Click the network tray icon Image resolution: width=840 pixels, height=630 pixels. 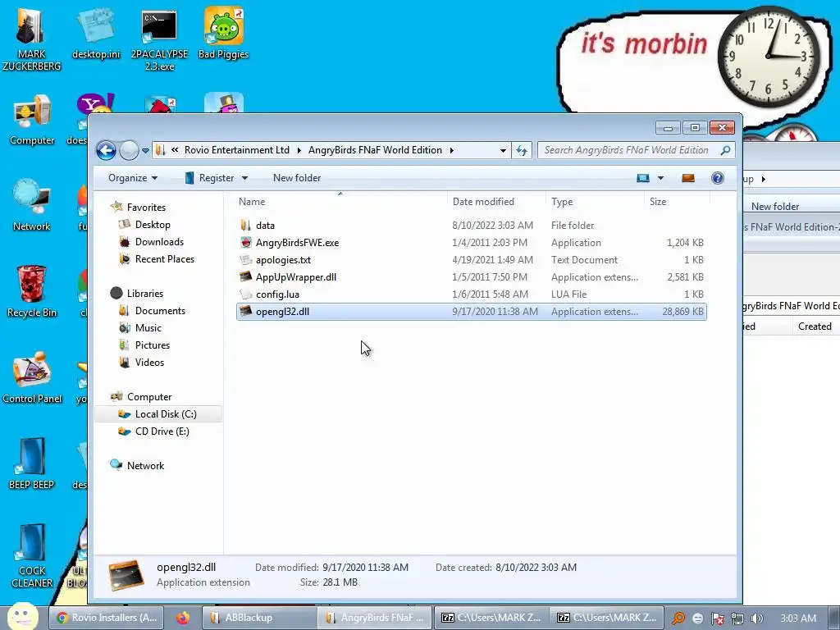(x=737, y=619)
